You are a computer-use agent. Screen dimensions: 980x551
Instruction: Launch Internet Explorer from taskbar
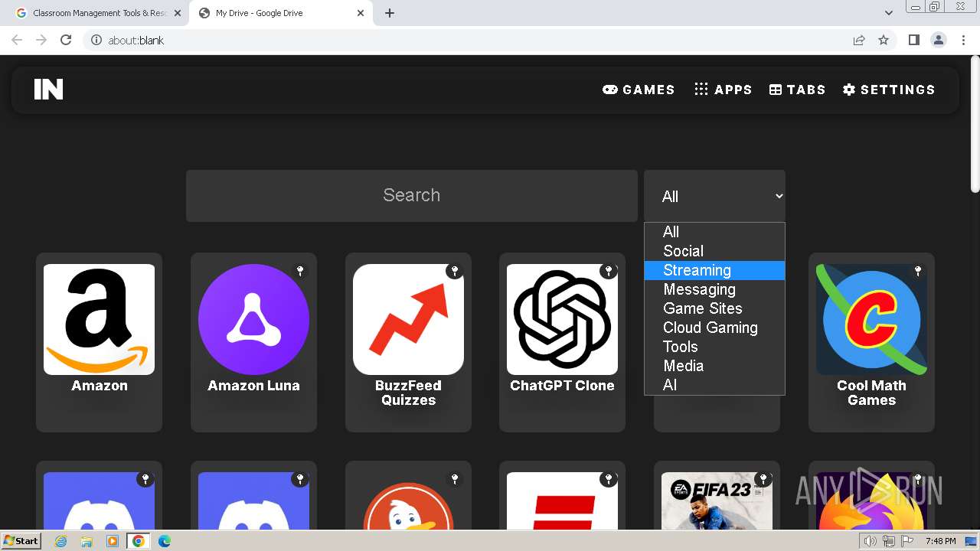(60, 541)
